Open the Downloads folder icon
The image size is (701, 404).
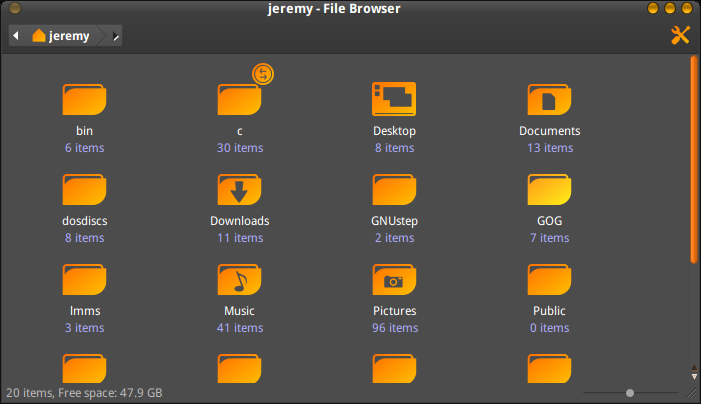239,189
